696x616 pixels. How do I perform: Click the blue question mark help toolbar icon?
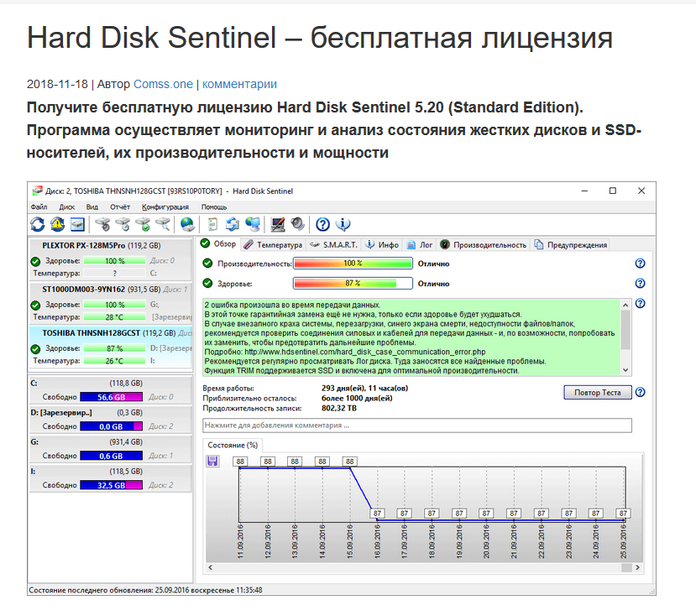click(x=322, y=225)
